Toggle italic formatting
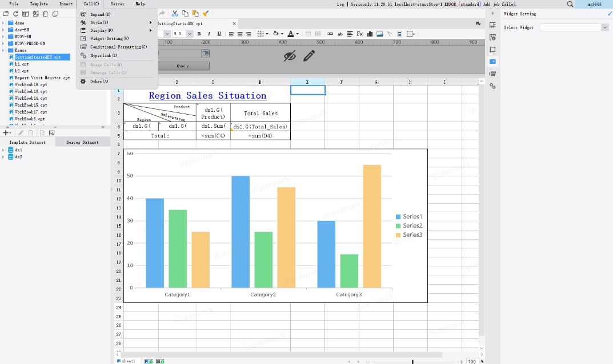 [x=209, y=34]
